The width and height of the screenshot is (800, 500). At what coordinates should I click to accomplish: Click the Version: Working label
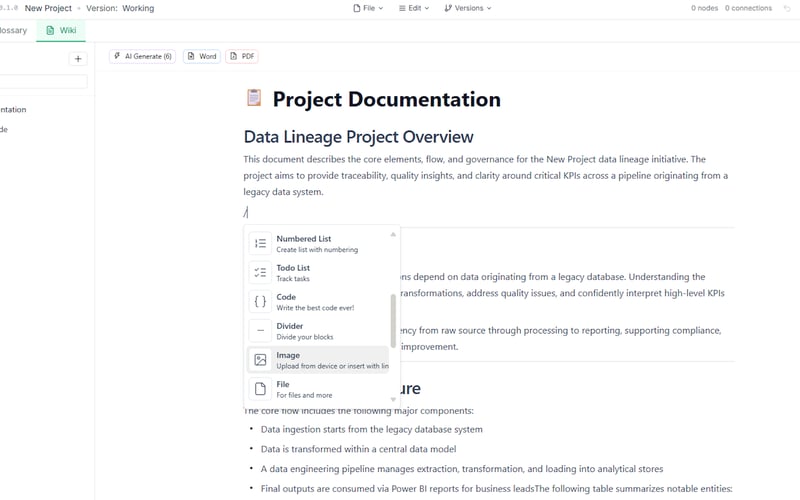pyautogui.click(x=120, y=8)
